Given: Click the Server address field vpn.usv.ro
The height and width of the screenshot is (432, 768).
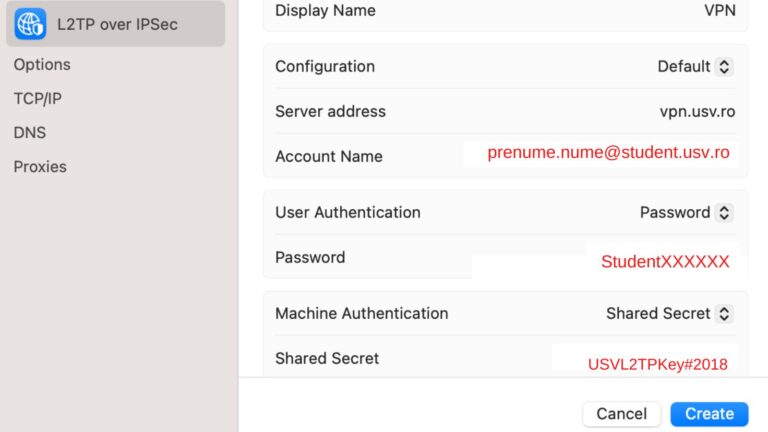Looking at the screenshot, I should (697, 112).
